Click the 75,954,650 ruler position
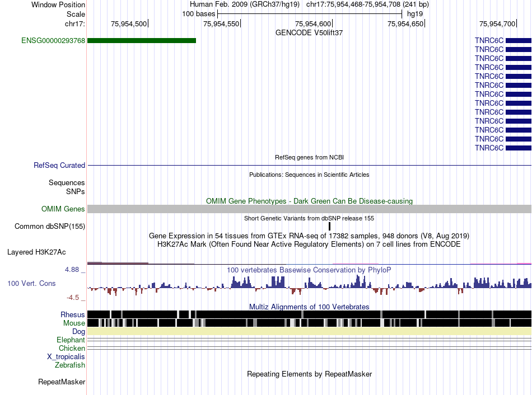Viewport: 532px width, 395px height. [x=406, y=23]
